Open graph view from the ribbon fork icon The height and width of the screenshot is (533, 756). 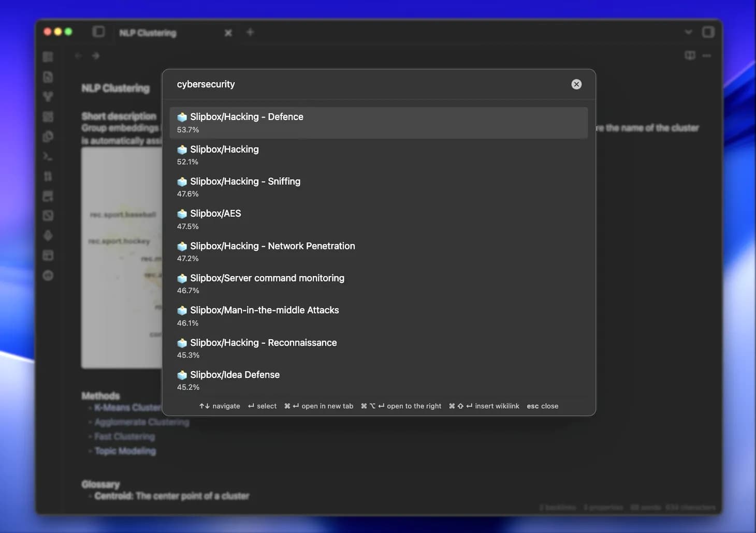[x=48, y=97]
